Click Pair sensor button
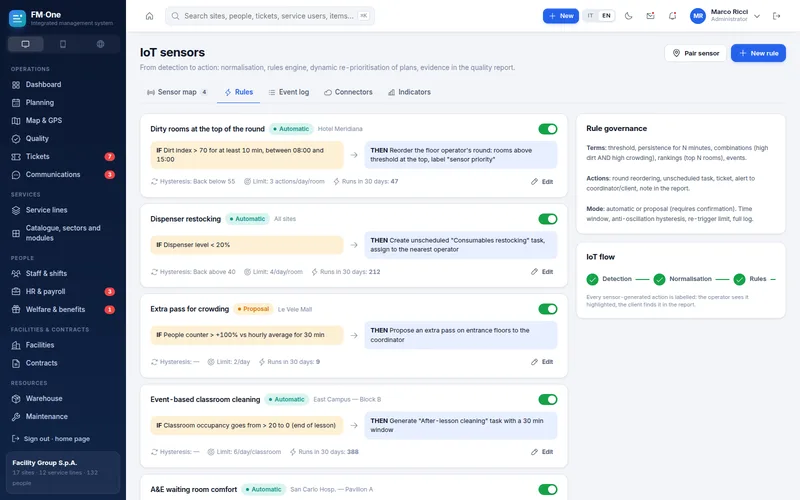 (x=695, y=53)
